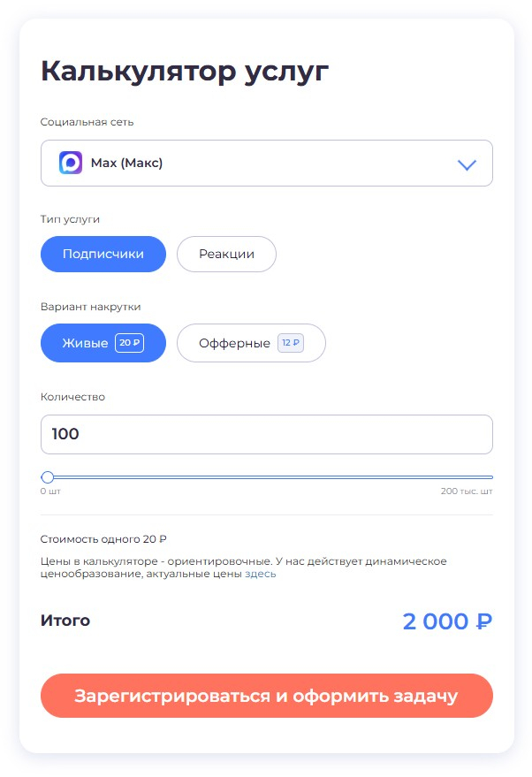Click the Итого label
This screenshot has height=777, width=532.
(65, 621)
